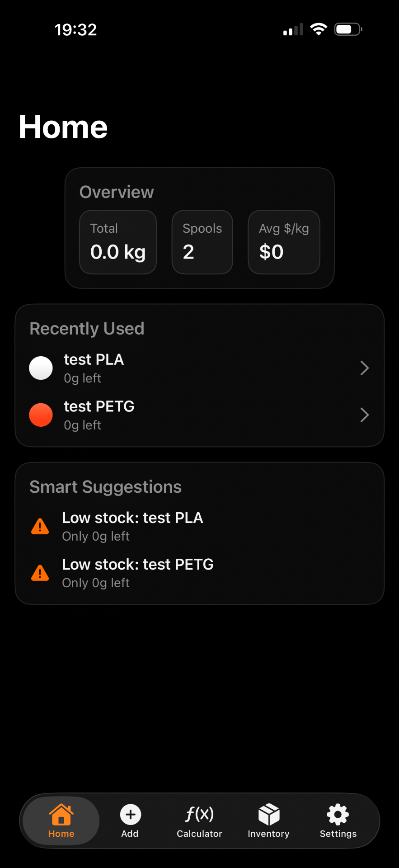Open the Inventory box icon
This screenshot has height=868, width=399.
pos(269,814)
